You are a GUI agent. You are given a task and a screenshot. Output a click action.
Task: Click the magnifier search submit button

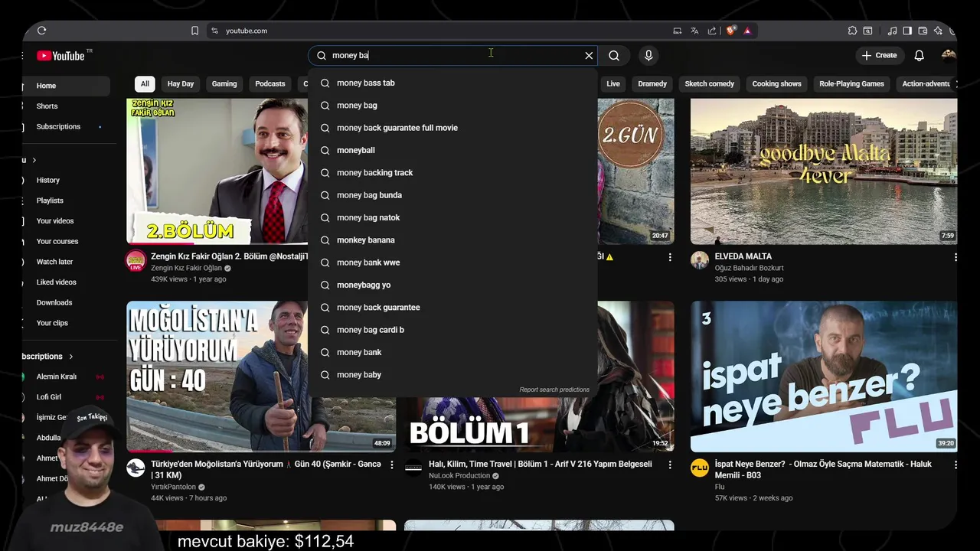[x=614, y=55]
